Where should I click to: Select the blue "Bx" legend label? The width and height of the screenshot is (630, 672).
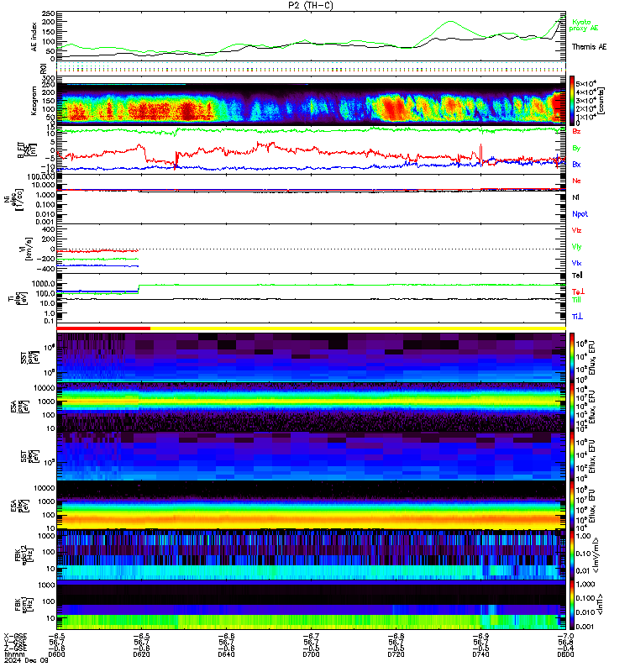(576, 164)
